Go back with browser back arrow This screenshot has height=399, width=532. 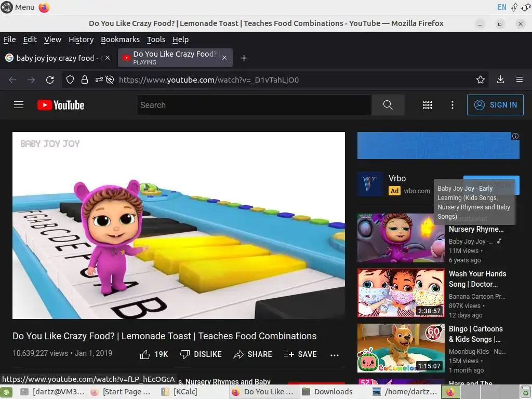pos(12,79)
